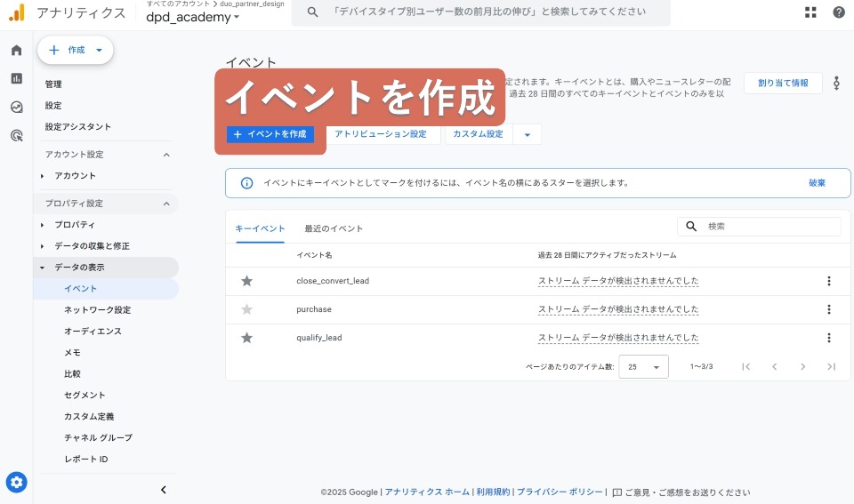Image resolution: width=854 pixels, height=504 pixels.
Task: Select the キーイベント tab
Action: click(x=260, y=228)
